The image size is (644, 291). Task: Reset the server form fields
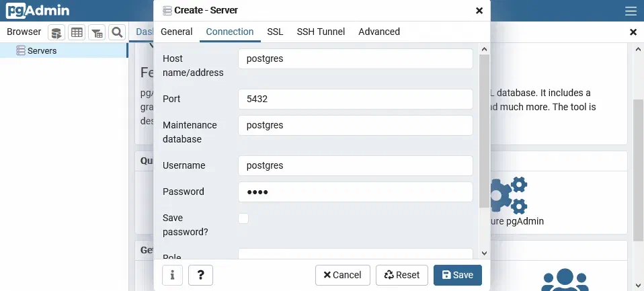coord(402,275)
